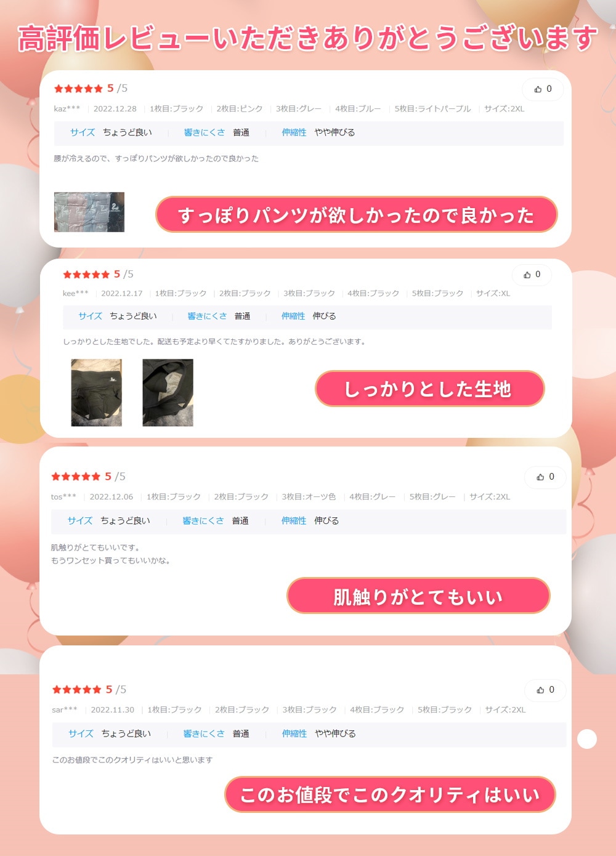
Task: Click thumbs-up on the kee*** review
Action: click(x=532, y=275)
